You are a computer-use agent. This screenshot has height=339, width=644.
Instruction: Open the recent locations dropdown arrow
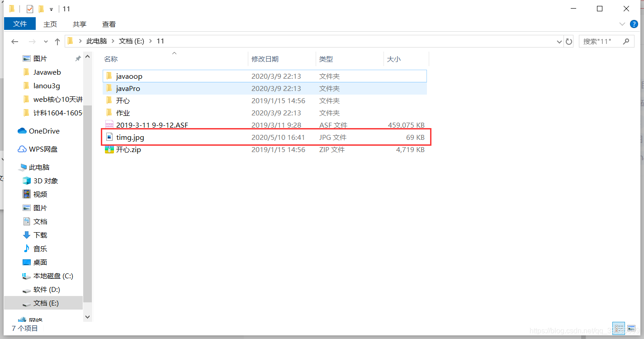point(46,42)
